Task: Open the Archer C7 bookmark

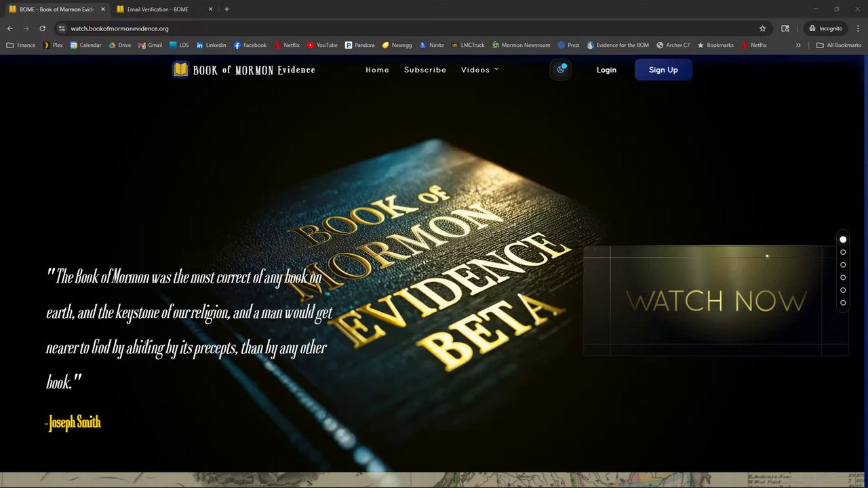Action: click(673, 45)
